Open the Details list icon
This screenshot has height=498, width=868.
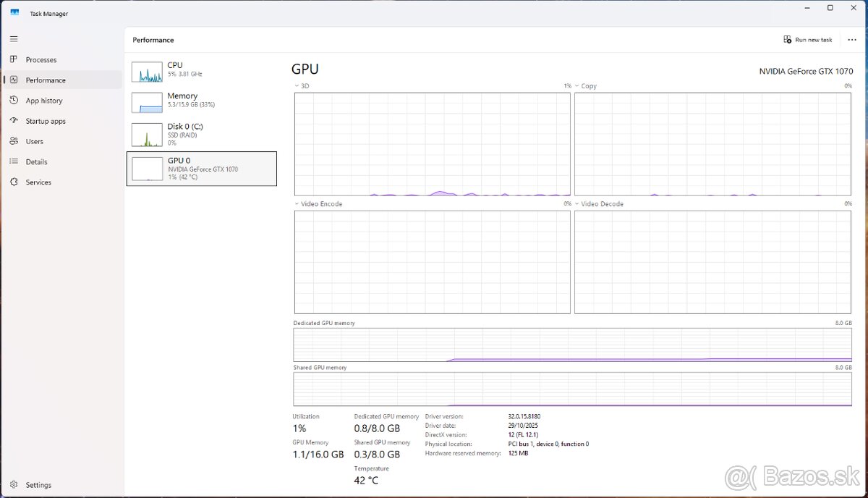[x=14, y=161]
